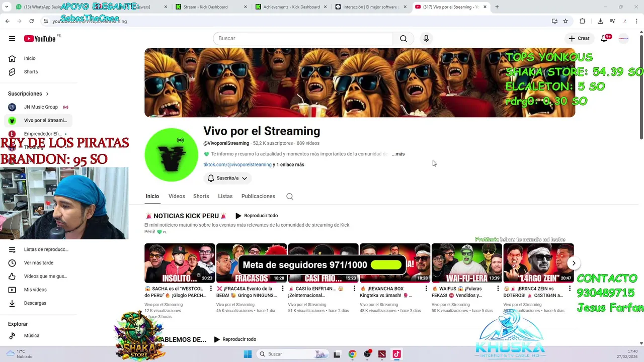The image size is (644, 362).
Task: Open the weather widget showing 17°C Nublado
Action: [20, 354]
